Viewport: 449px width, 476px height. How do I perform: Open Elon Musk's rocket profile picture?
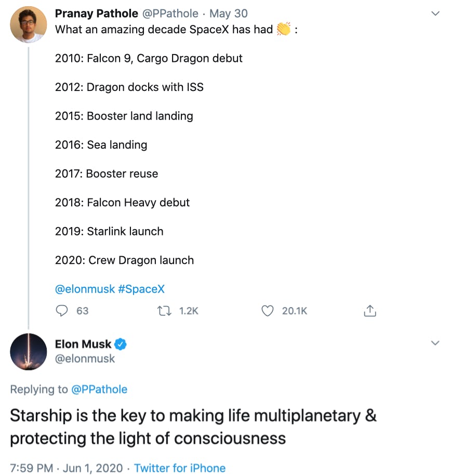pos(29,351)
